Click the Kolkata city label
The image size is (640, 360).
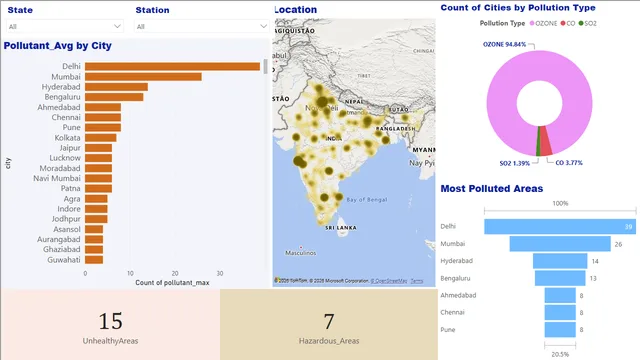click(67, 138)
